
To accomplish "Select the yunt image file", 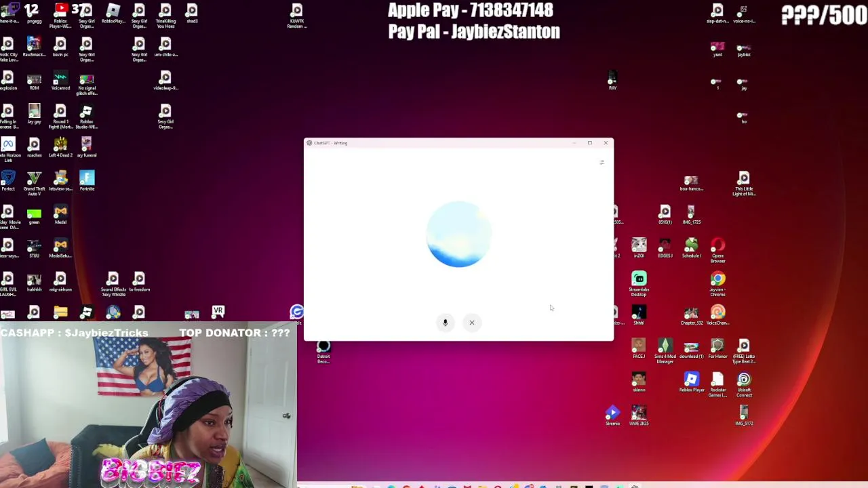I will (717, 49).
